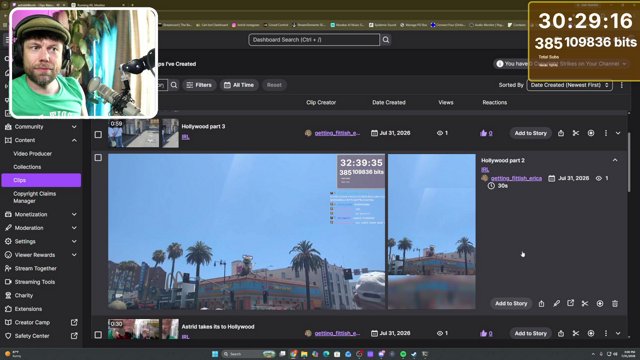The width and height of the screenshot is (640, 360).
Task: Click the Reset filters button
Action: pos(274,85)
